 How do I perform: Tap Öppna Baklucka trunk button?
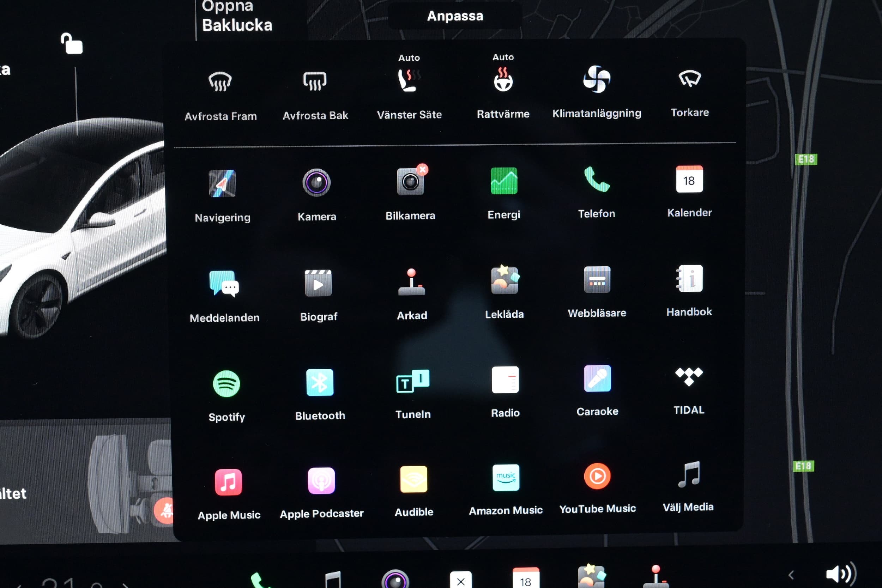237,17
